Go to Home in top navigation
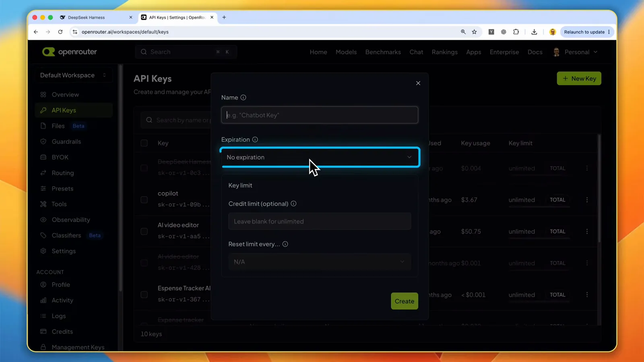The image size is (644, 362). point(318,52)
